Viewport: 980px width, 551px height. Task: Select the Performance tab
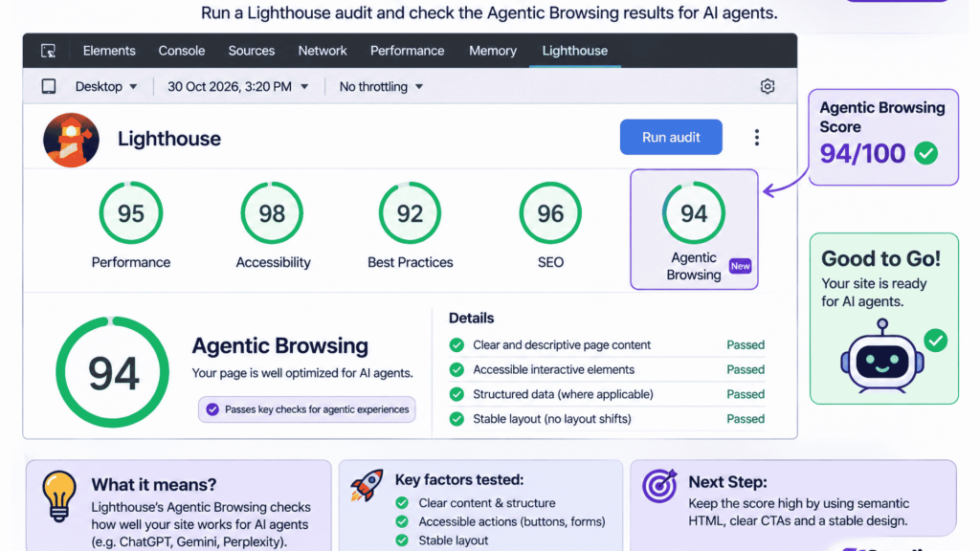tap(408, 51)
